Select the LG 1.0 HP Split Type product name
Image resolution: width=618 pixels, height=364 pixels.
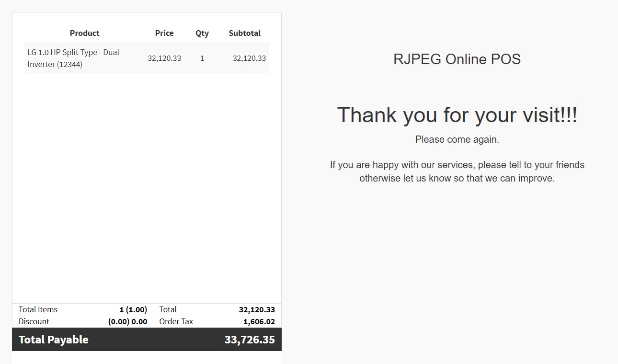[x=73, y=58]
